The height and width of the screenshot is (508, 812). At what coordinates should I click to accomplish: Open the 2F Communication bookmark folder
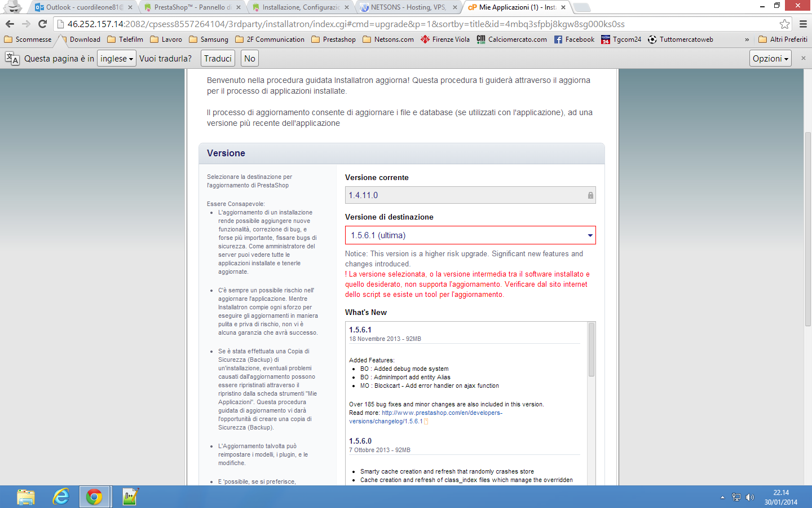pyautogui.click(x=270, y=40)
